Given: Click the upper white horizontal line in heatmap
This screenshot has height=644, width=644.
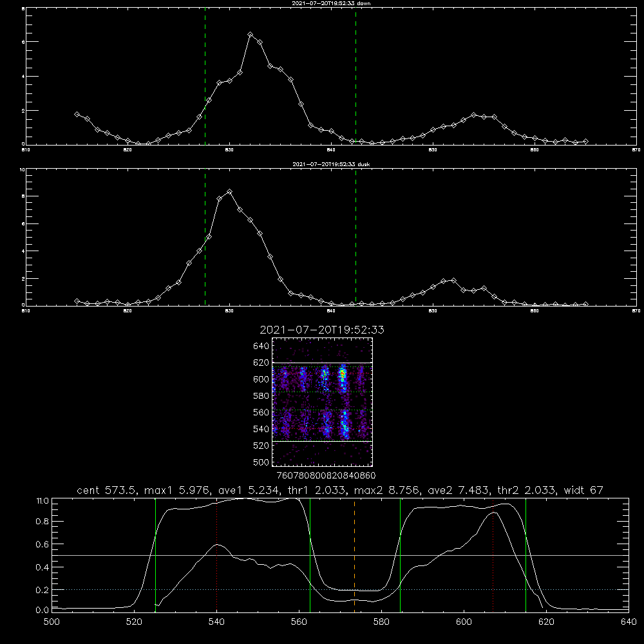Looking at the screenshot, I should pos(323,363).
